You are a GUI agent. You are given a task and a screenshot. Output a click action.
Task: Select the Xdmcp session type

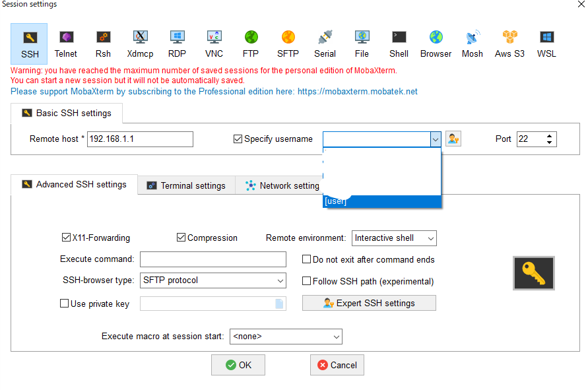pos(141,44)
